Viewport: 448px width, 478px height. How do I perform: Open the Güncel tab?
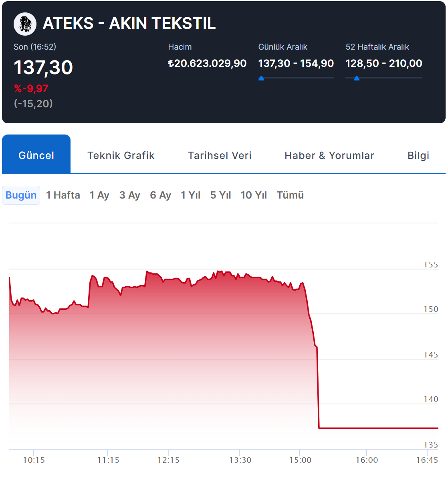[36, 155]
